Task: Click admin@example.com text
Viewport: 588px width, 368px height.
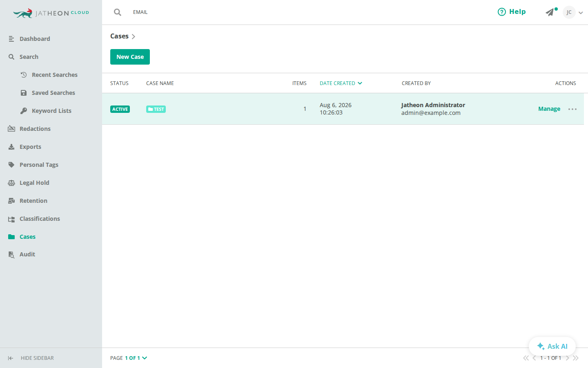Action: 431,113
